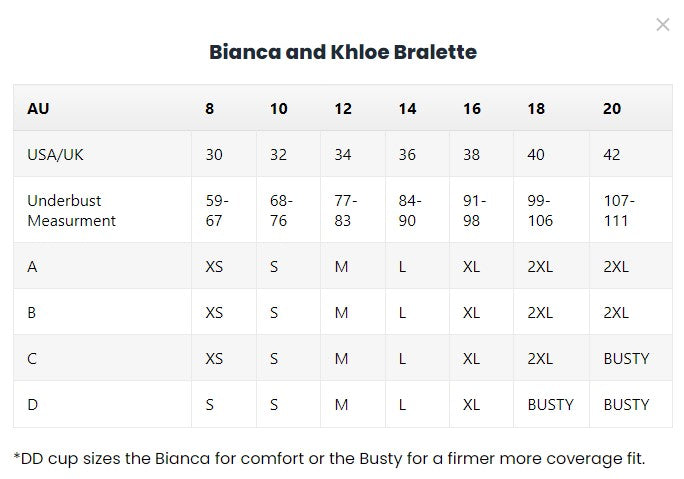Screen dimensions: 684x479
Task: Click the 107-111 underbust measurement cell
Action: point(619,210)
